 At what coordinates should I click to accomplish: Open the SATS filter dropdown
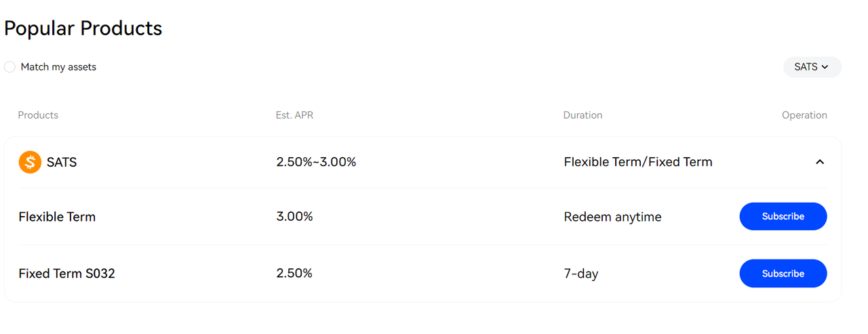(812, 67)
